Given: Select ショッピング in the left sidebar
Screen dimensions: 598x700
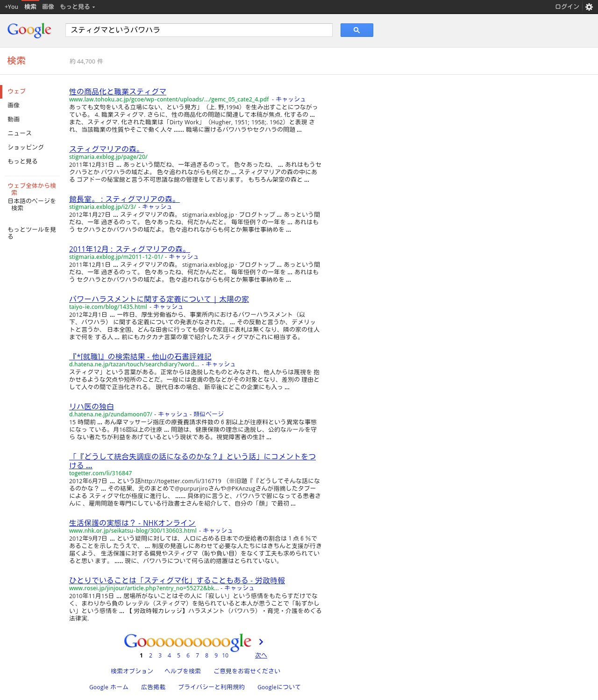Looking at the screenshot, I should pyautogui.click(x=26, y=147).
